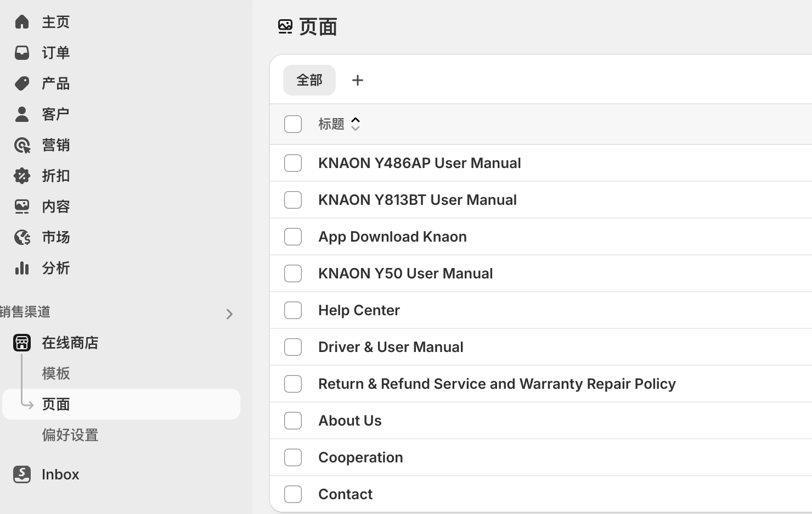Screen dimensions: 812x514
Task: Open 内容 menu item
Action: click(x=56, y=206)
